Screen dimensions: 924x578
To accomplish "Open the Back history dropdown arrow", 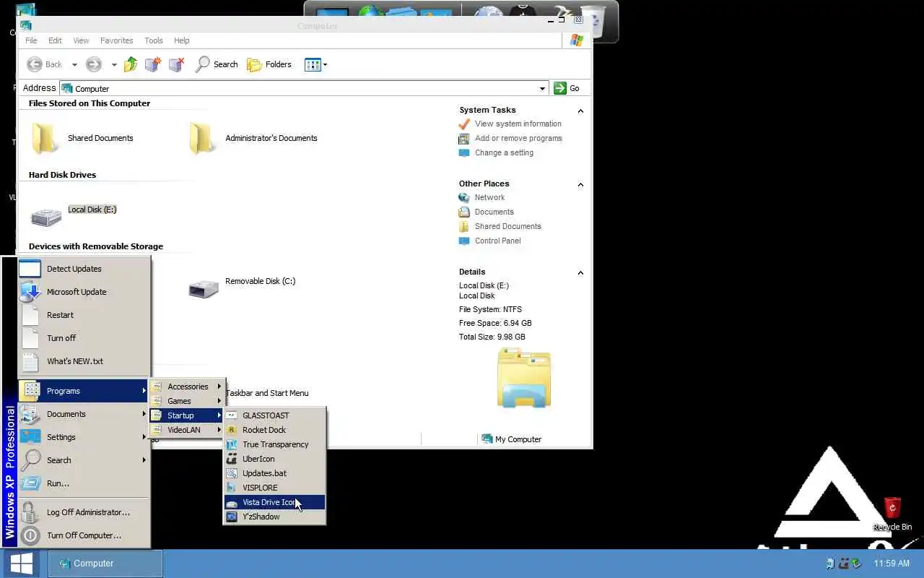I will click(74, 65).
